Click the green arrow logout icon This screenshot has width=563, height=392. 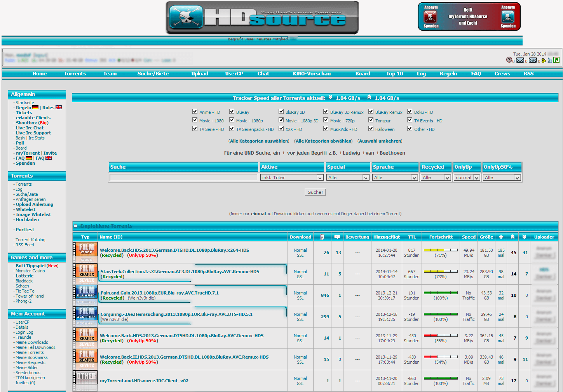[x=556, y=60]
